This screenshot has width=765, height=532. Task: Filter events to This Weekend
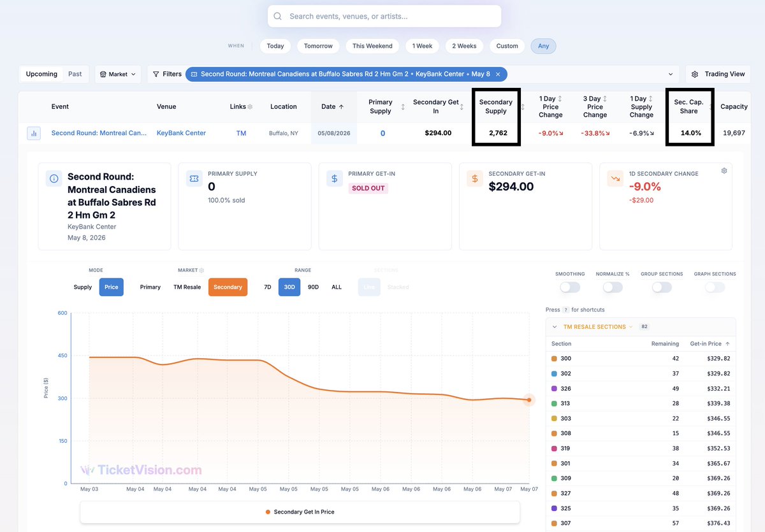[x=372, y=46]
